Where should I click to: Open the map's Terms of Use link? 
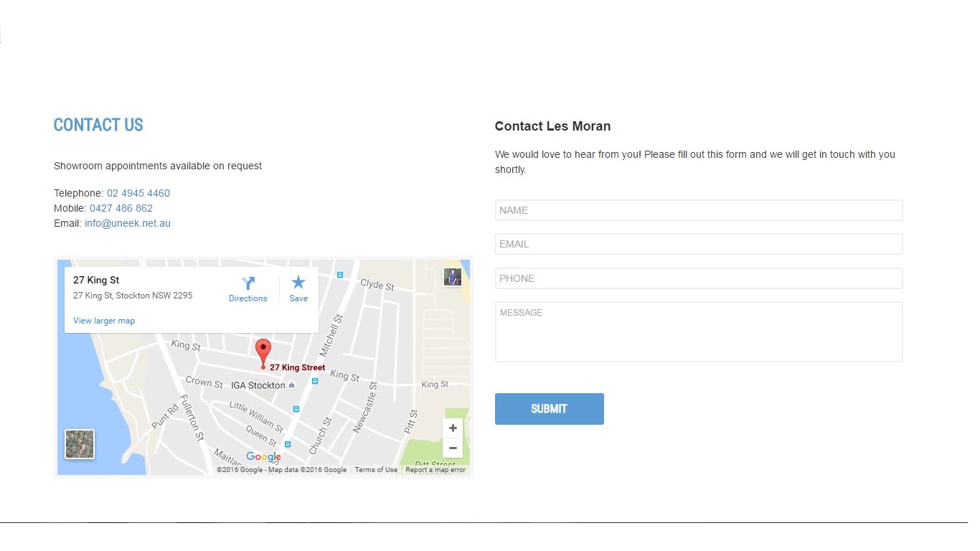pos(376,470)
